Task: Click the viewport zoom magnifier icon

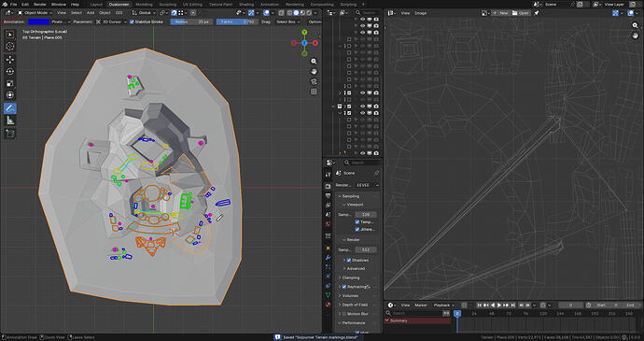Action: (314, 62)
